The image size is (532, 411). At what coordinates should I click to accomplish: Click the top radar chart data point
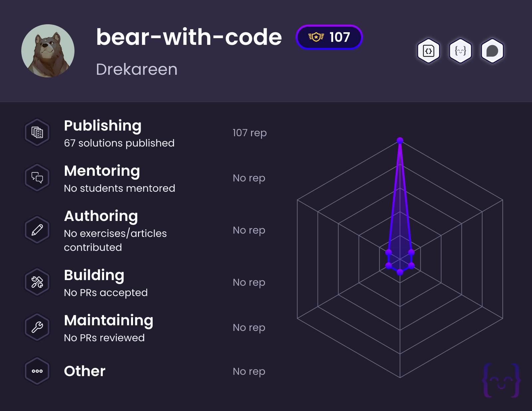click(x=400, y=141)
